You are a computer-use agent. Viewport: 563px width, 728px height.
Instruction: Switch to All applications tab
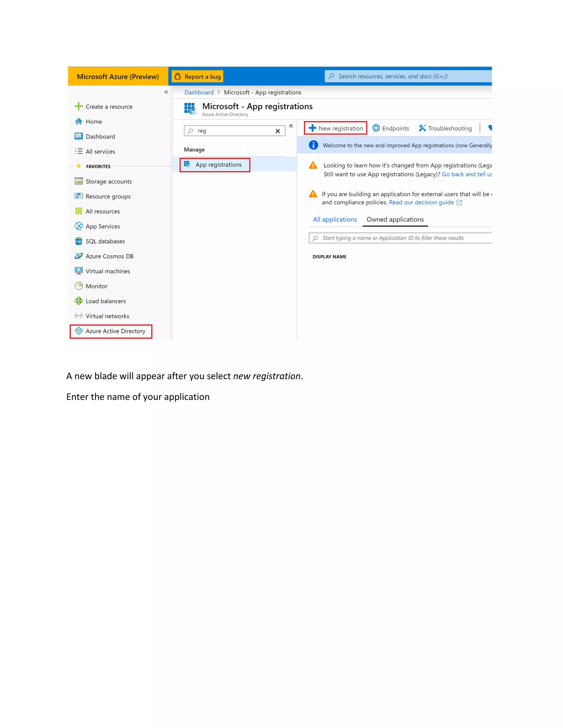point(335,219)
